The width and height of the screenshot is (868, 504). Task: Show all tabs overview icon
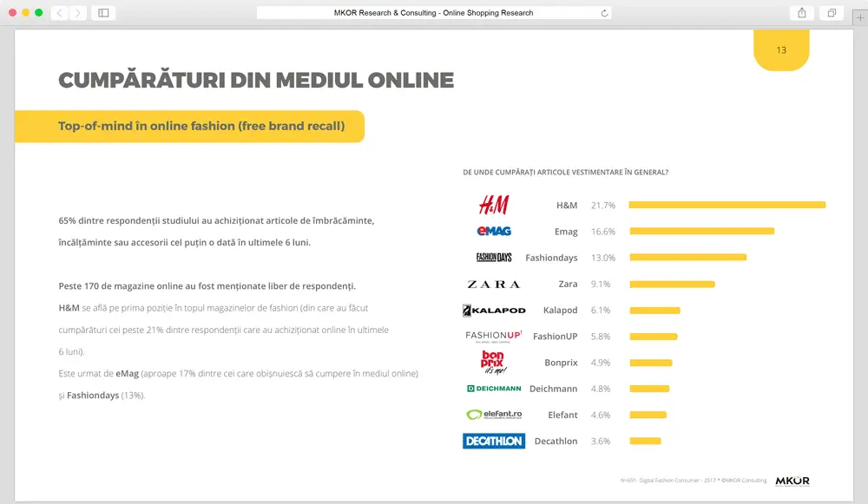coord(832,13)
